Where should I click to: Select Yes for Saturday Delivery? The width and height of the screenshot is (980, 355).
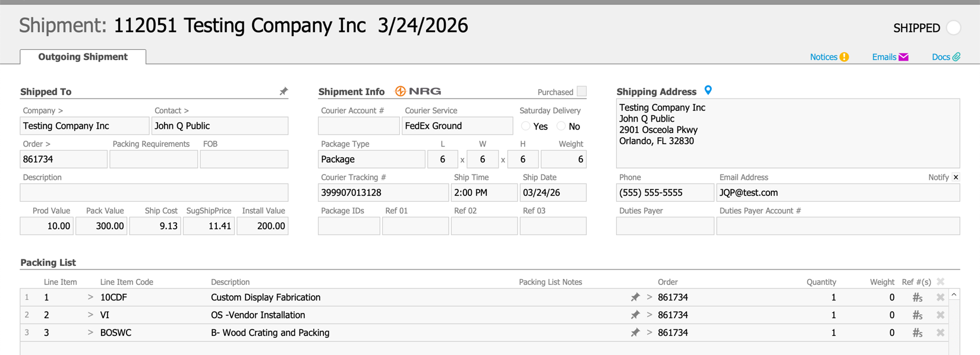click(x=525, y=126)
